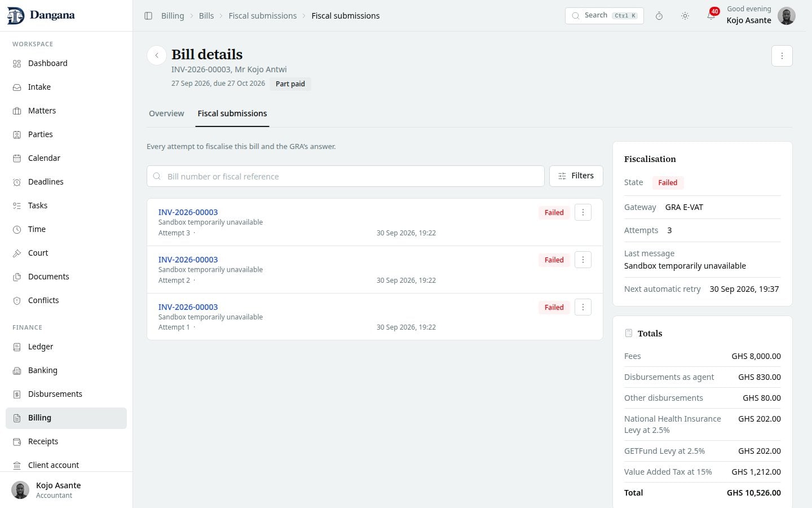Switch to the Overview tab
This screenshot has height=508, width=812.
(x=166, y=113)
